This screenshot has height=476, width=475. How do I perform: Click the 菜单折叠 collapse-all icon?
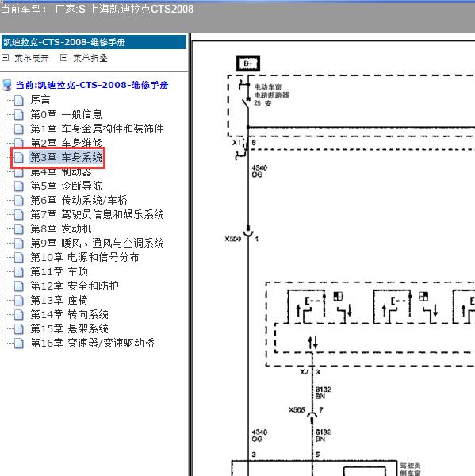click(x=63, y=58)
